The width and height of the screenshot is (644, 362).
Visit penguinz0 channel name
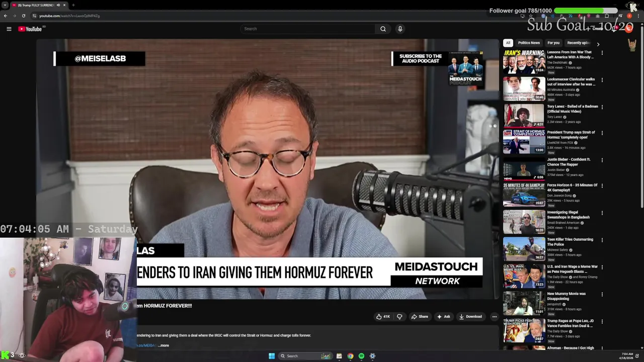point(554,304)
